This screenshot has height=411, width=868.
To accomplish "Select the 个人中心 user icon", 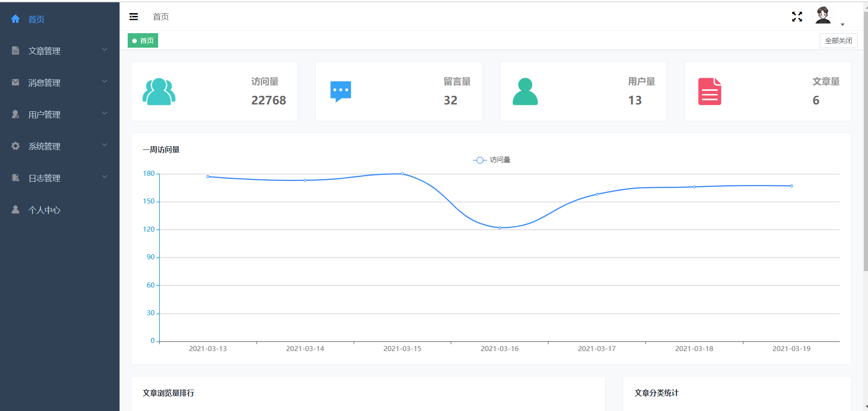I will [x=15, y=209].
